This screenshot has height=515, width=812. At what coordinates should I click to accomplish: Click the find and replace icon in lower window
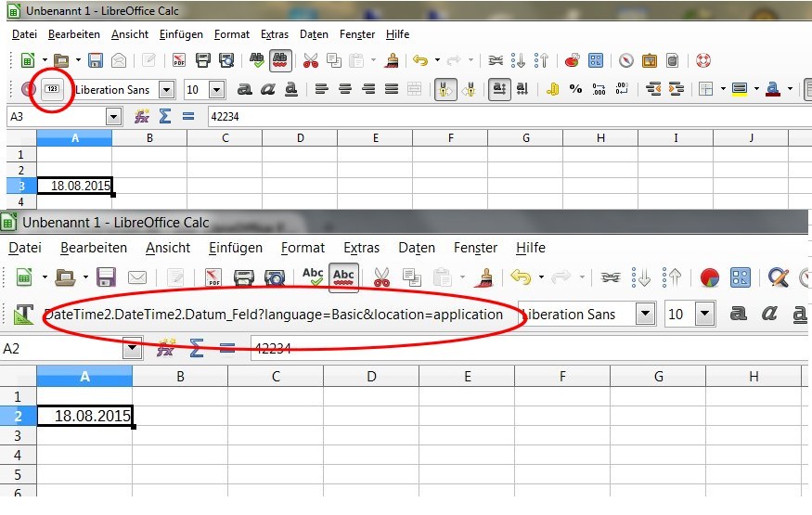pyautogui.click(x=779, y=278)
